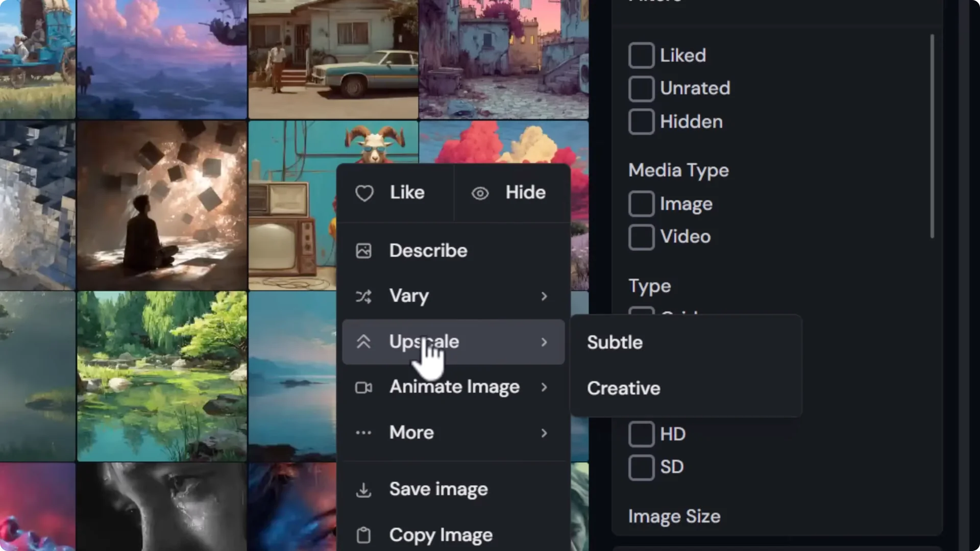Click the eye icon to Hide the image
Viewport: 980px width, 551px height.
[x=480, y=193]
